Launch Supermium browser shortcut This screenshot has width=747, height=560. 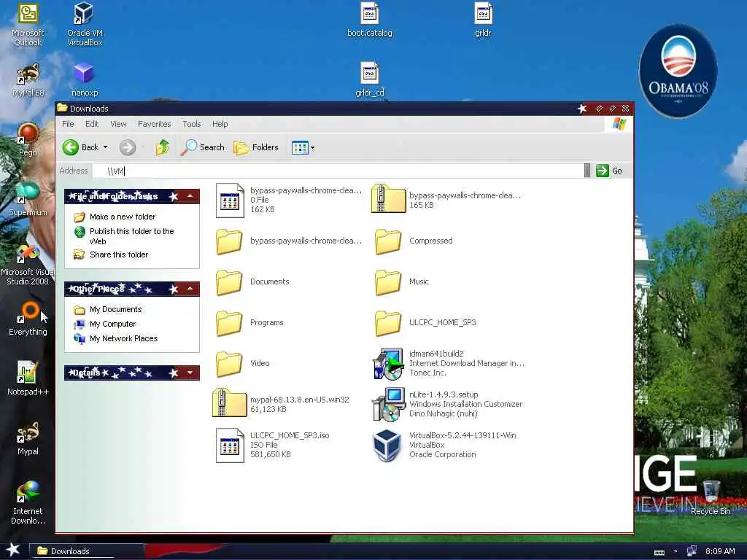pyautogui.click(x=28, y=199)
